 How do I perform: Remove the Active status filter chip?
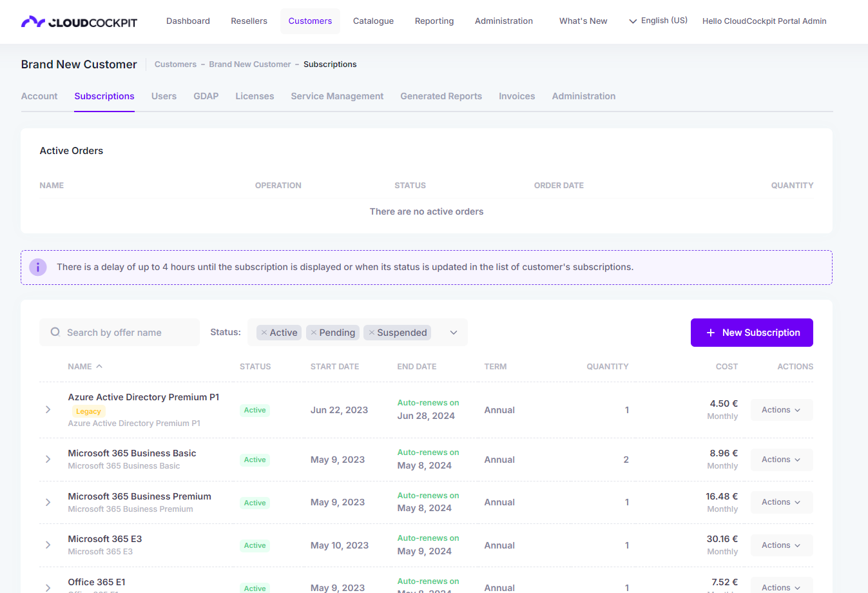click(x=264, y=333)
